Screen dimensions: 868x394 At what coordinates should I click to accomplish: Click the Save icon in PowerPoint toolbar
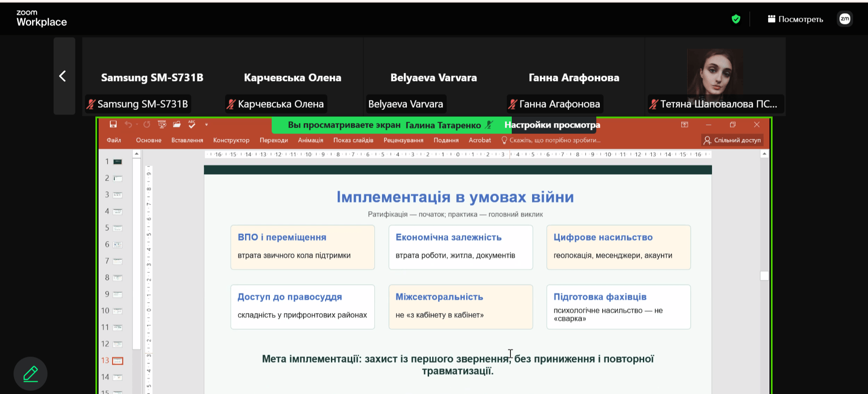point(113,124)
